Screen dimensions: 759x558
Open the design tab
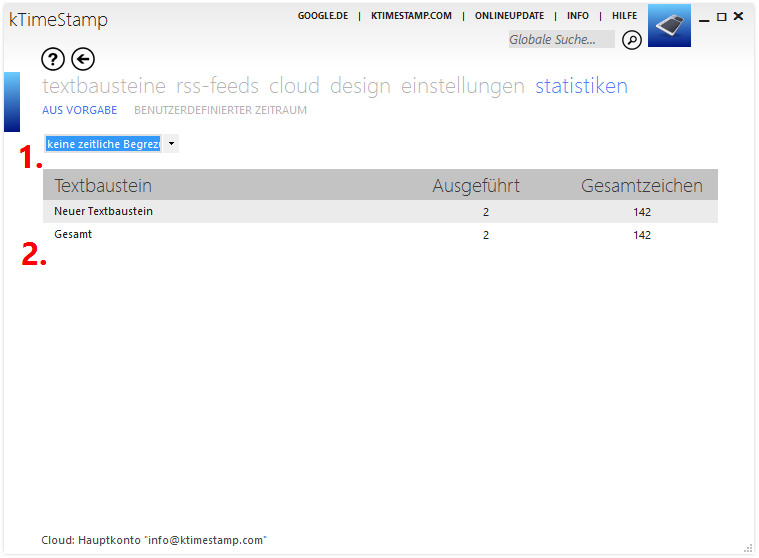pos(360,87)
